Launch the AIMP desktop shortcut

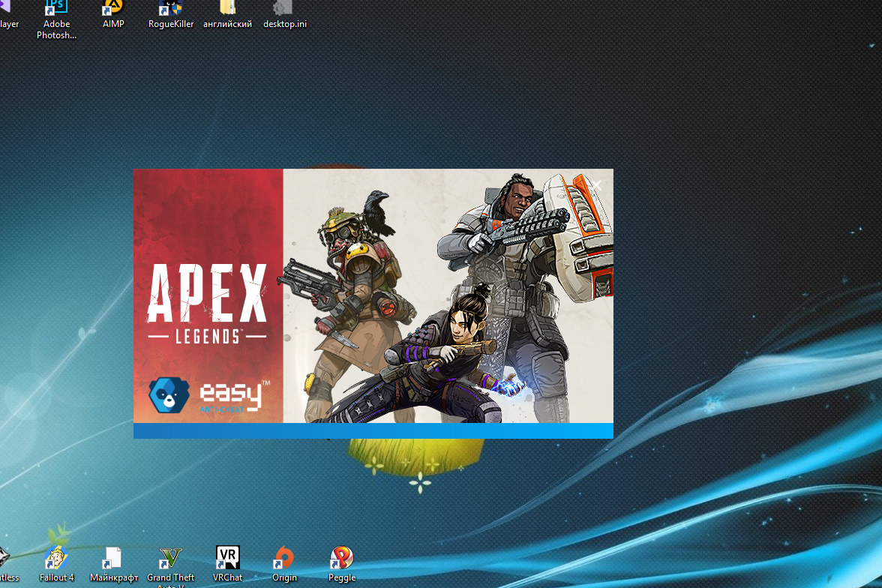click(113, 15)
